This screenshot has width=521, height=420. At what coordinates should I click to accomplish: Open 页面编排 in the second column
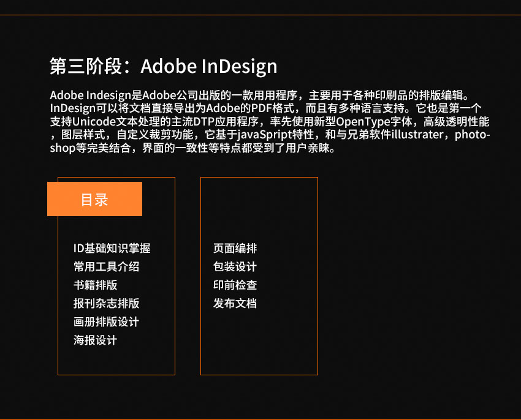pyautogui.click(x=235, y=249)
